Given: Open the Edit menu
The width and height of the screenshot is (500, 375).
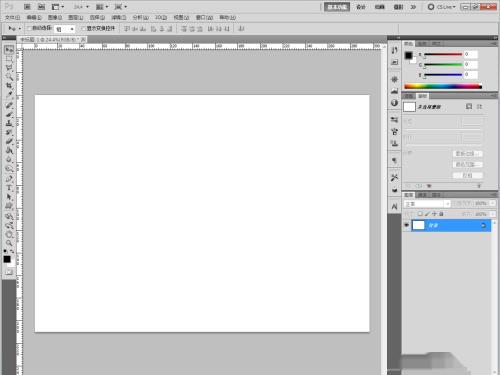Looking at the screenshot, I should tap(34, 17).
